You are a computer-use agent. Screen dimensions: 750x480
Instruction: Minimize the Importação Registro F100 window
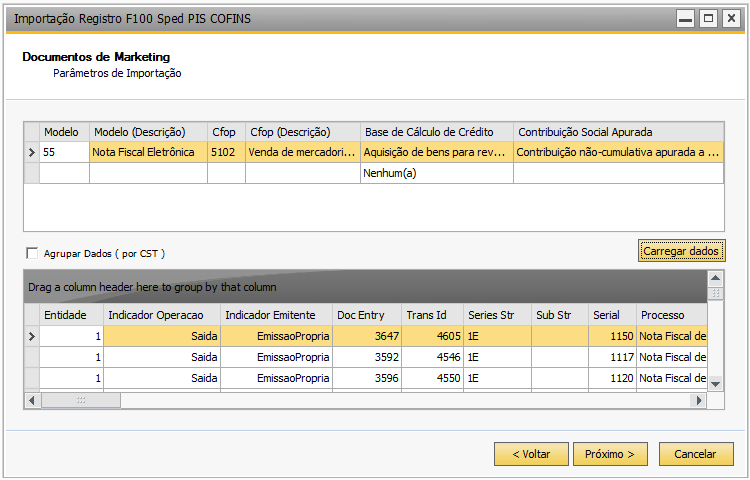click(x=685, y=19)
